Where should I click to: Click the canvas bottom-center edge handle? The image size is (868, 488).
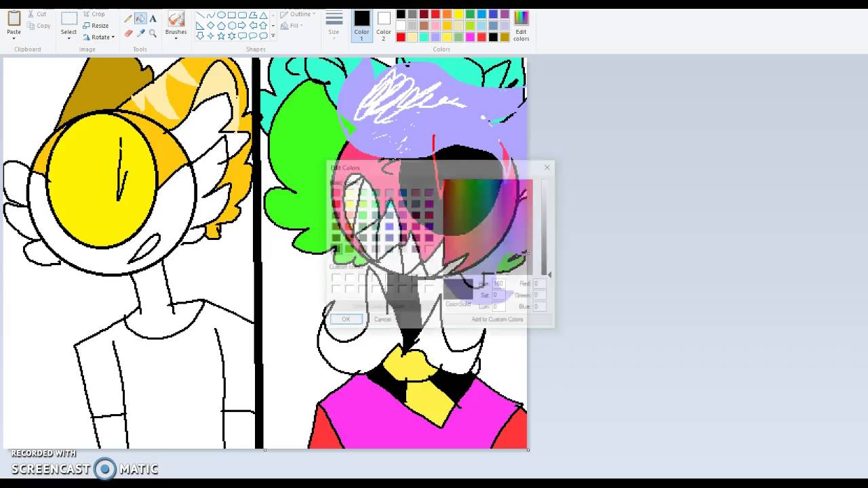(x=265, y=449)
